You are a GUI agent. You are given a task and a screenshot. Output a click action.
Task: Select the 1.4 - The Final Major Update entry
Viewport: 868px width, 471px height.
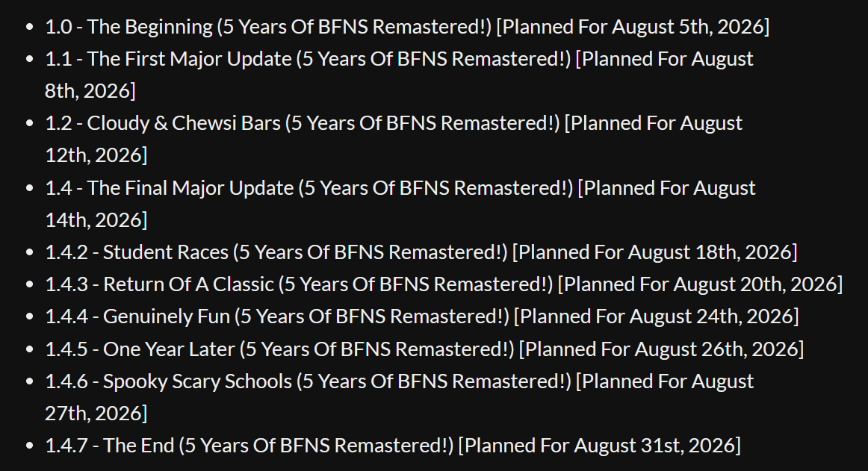click(x=400, y=204)
